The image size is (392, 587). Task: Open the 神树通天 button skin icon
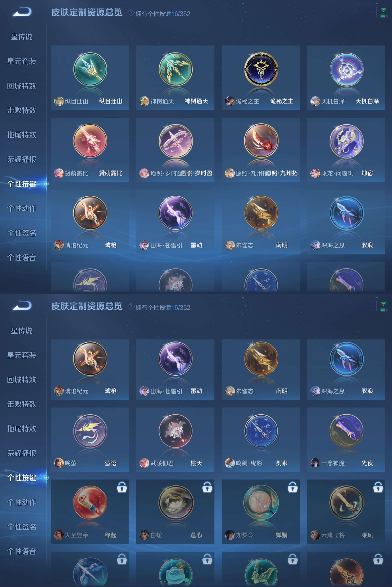[x=176, y=69]
